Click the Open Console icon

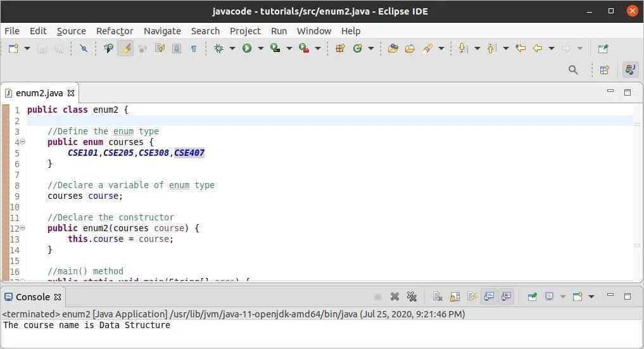click(578, 296)
